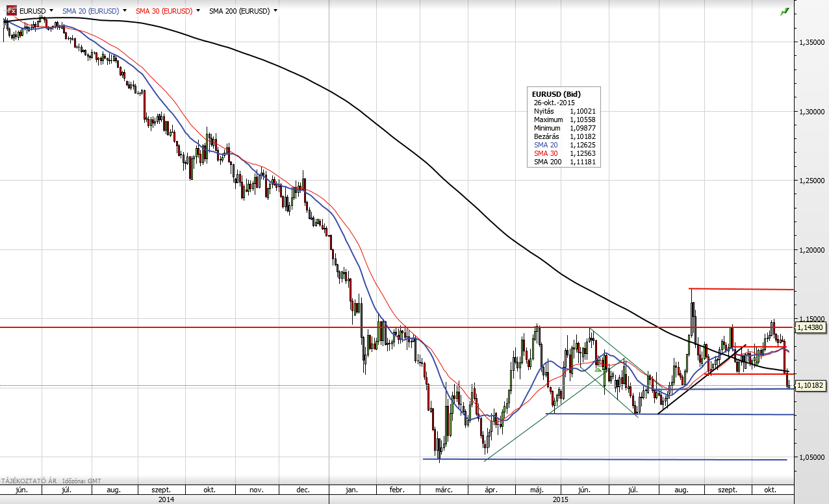Click the SMA 30 value 1,12563

coord(583,153)
